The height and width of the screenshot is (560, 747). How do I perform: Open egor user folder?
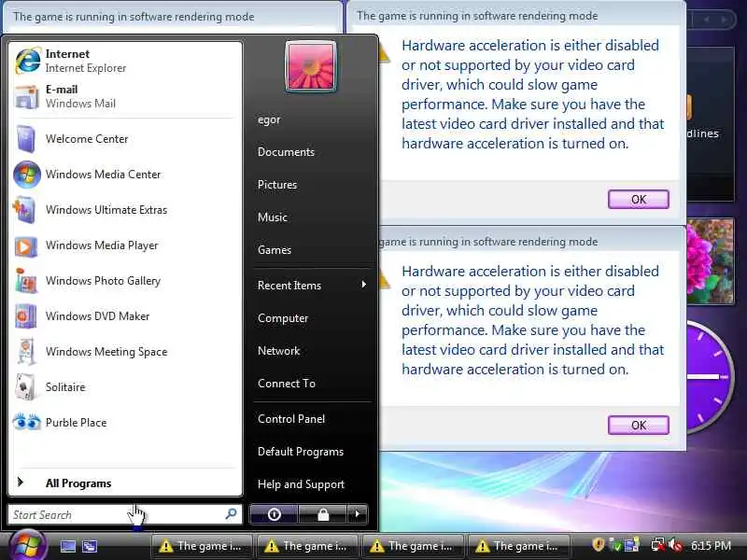tap(269, 119)
